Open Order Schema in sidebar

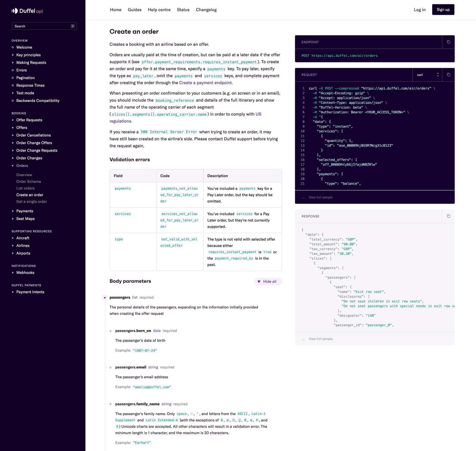pyautogui.click(x=28, y=182)
